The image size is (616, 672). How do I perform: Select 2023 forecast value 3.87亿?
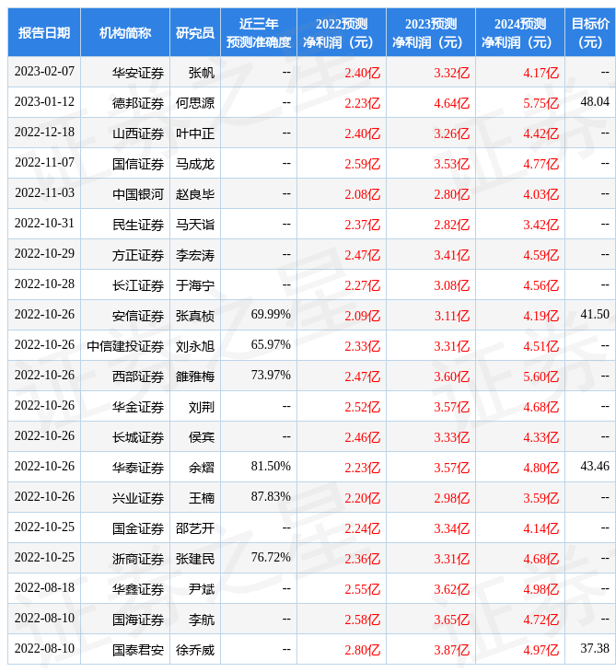point(452,651)
